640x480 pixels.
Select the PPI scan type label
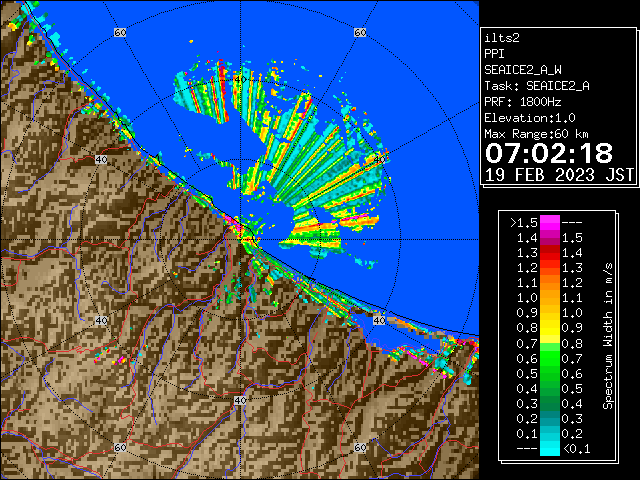(x=494, y=54)
